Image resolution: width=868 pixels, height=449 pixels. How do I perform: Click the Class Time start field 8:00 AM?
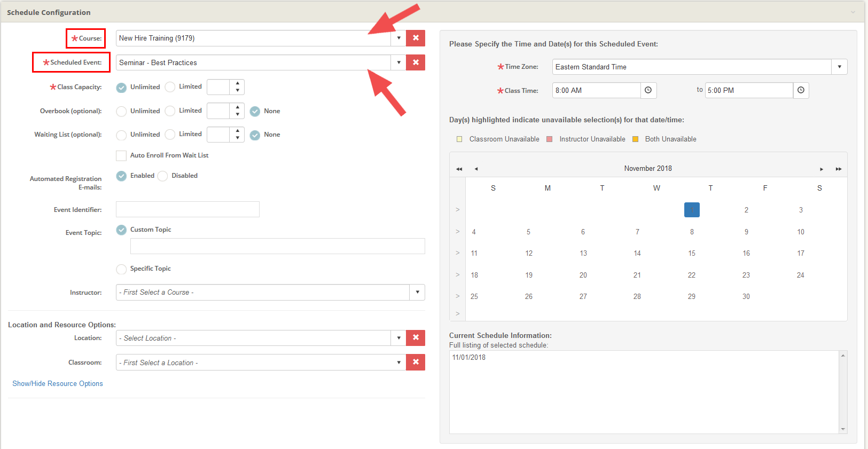pos(596,90)
